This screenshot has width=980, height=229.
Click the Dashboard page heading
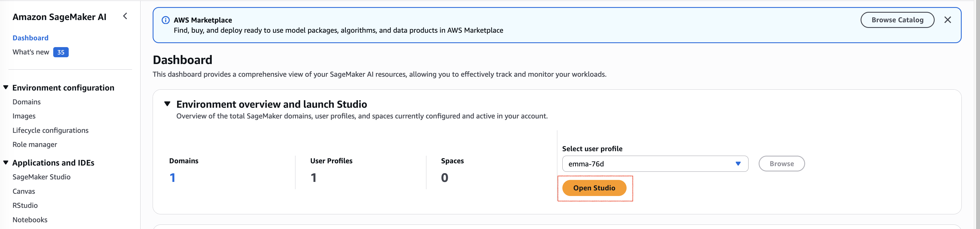182,60
